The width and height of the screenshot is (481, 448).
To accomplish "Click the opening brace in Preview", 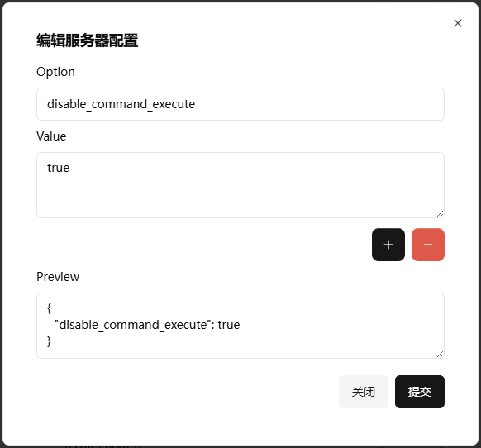I will (x=49, y=308).
